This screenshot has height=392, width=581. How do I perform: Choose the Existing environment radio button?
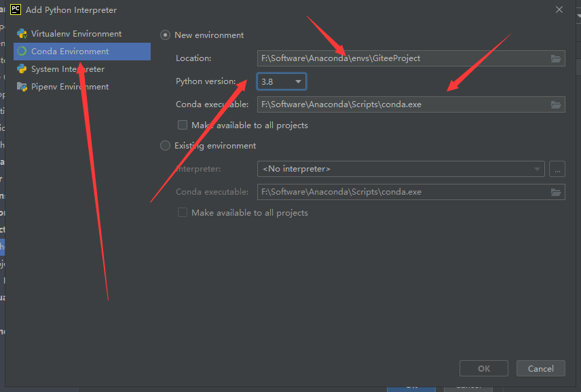(165, 145)
